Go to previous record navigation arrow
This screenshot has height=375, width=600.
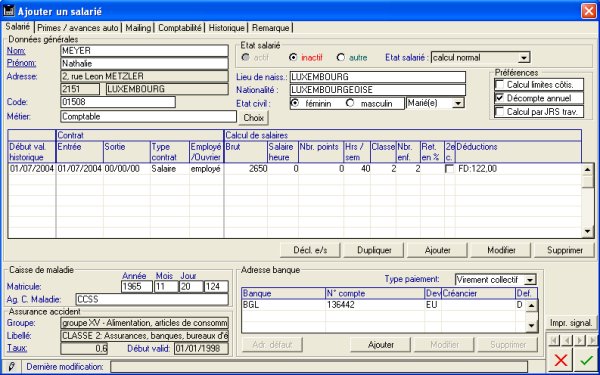point(567,340)
